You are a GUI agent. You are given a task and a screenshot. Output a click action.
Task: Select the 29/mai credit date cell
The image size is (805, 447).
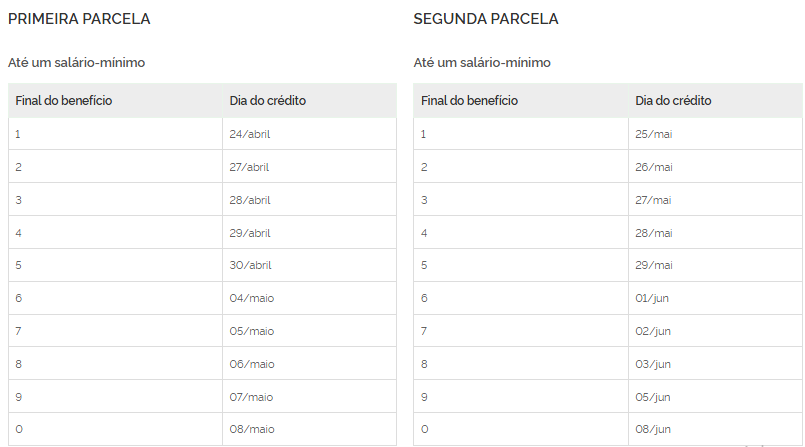[x=654, y=265]
